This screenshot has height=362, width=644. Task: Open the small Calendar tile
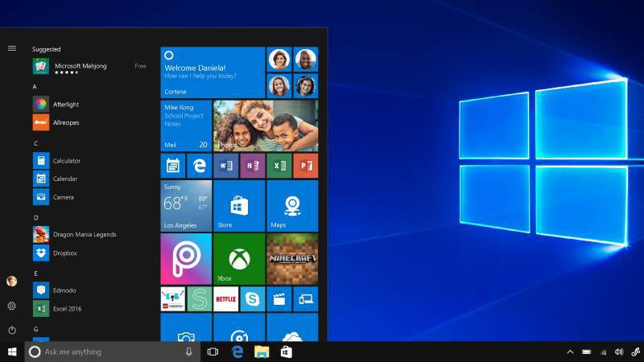(x=173, y=166)
